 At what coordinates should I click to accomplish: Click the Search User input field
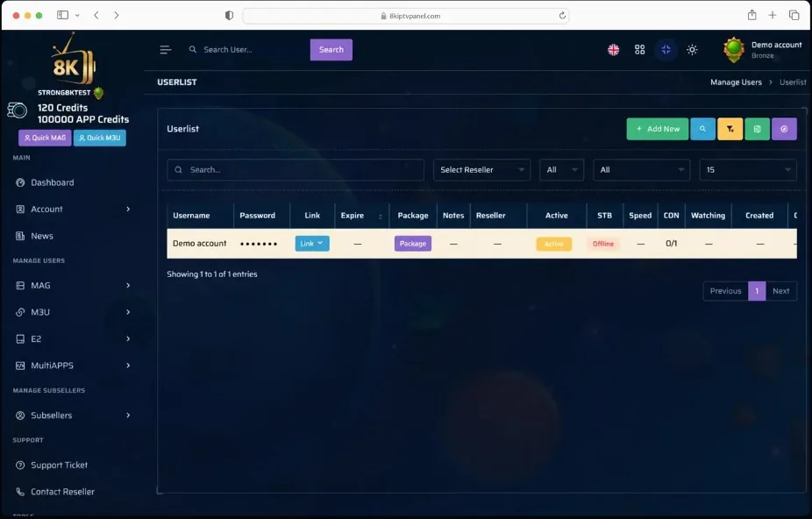click(x=248, y=50)
